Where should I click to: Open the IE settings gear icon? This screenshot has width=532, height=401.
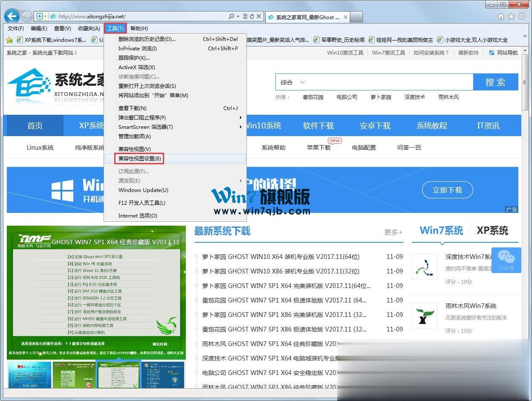point(522,17)
